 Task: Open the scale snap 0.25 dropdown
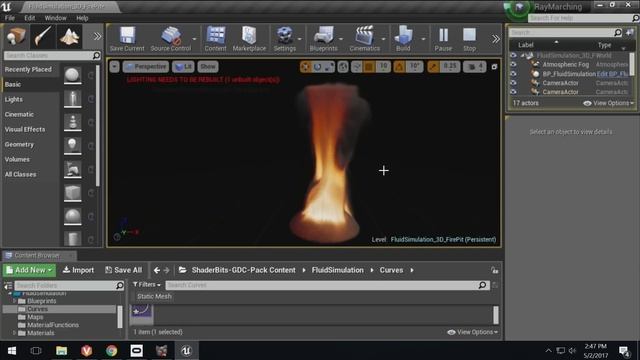coord(450,67)
